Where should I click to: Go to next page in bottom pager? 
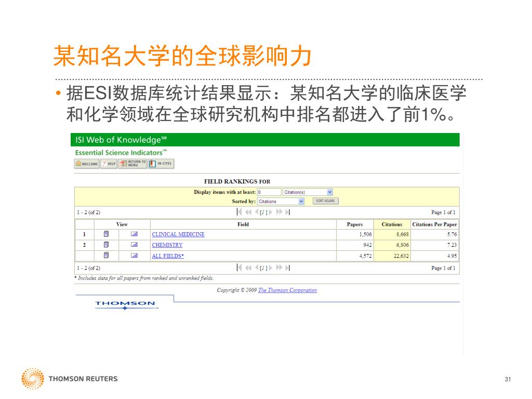(x=270, y=268)
